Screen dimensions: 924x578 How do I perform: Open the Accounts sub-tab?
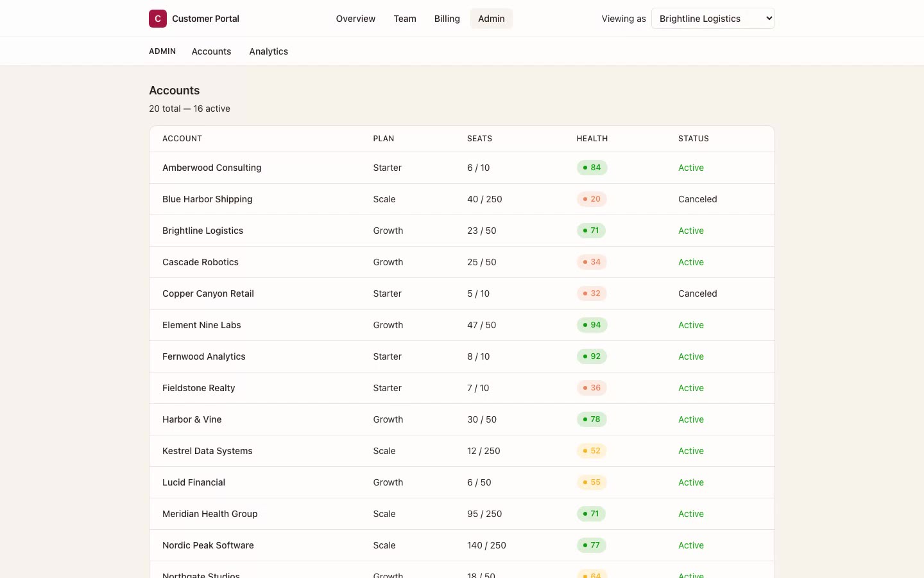point(211,51)
